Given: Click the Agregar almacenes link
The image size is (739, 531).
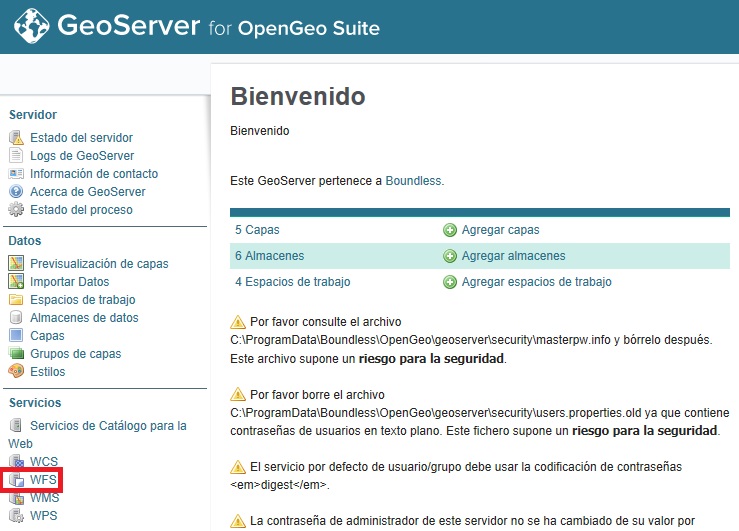Looking at the screenshot, I should (x=514, y=256).
